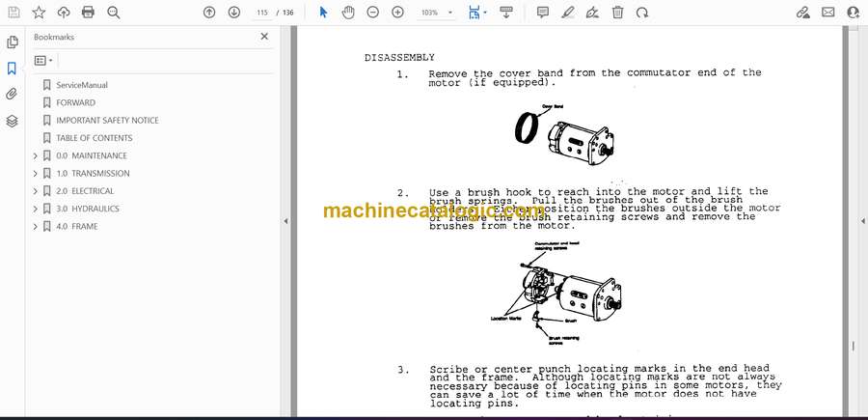Zoom out with the minus icon
868x420 pixels.
pyautogui.click(x=372, y=13)
